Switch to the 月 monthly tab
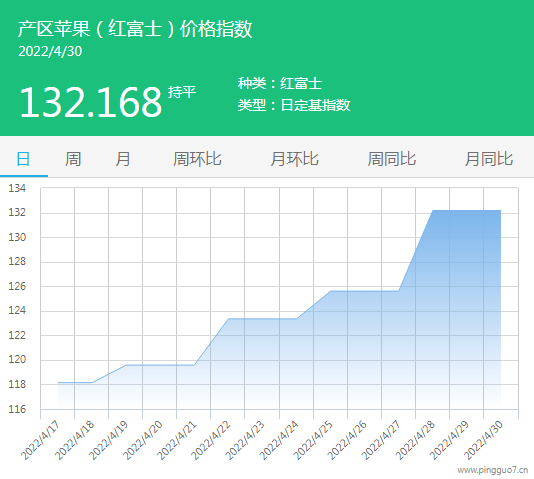The width and height of the screenshot is (534, 479). (123, 159)
